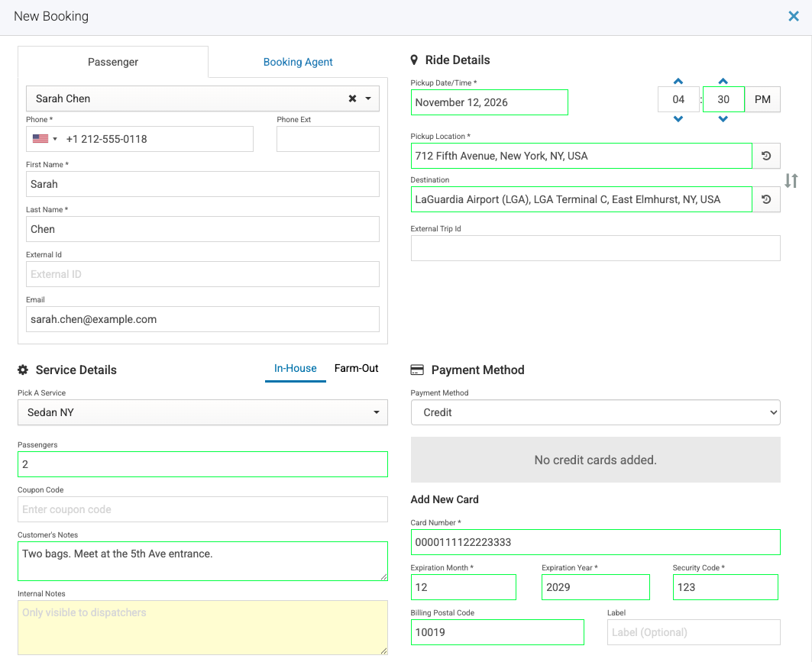The image size is (812, 662).
Task: Click the pickup minutes field showing 30
Action: click(x=723, y=99)
